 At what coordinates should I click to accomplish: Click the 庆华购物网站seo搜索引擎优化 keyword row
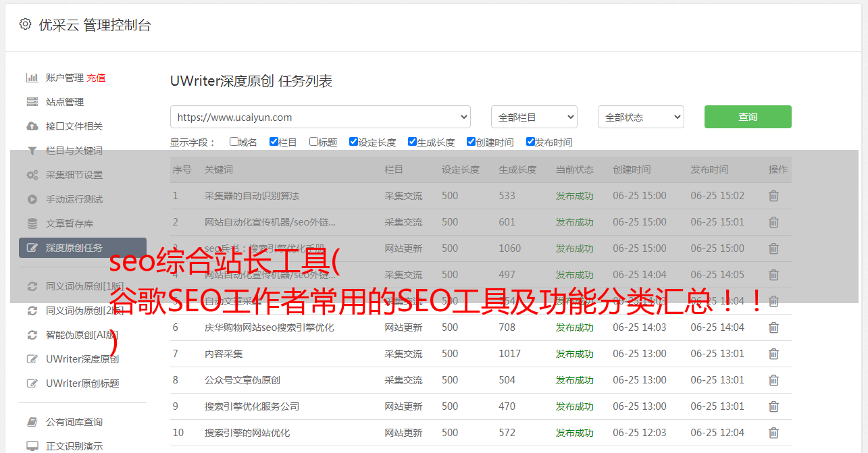coord(269,327)
